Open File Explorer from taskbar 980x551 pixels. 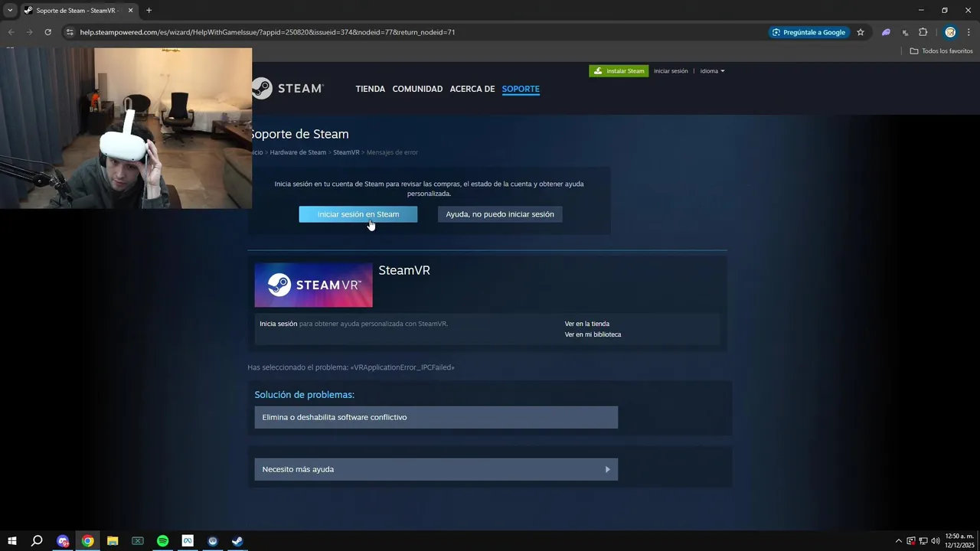(x=113, y=541)
